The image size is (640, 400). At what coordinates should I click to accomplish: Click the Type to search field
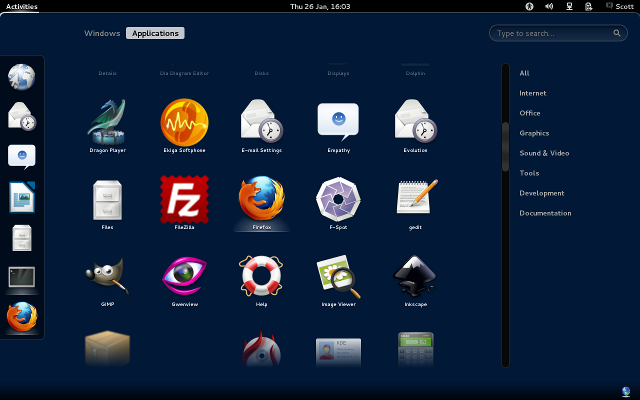pos(558,33)
